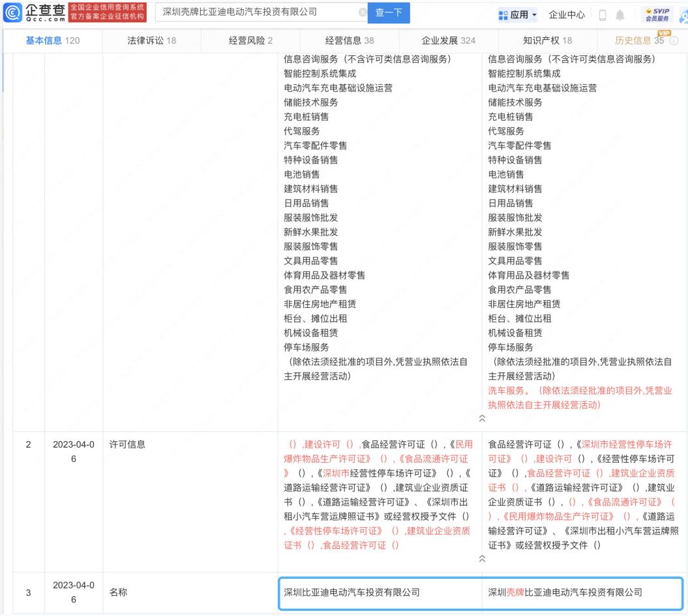Collapse the 许可信息 change row
Viewport: 688px width, 616px height.
[x=482, y=559]
